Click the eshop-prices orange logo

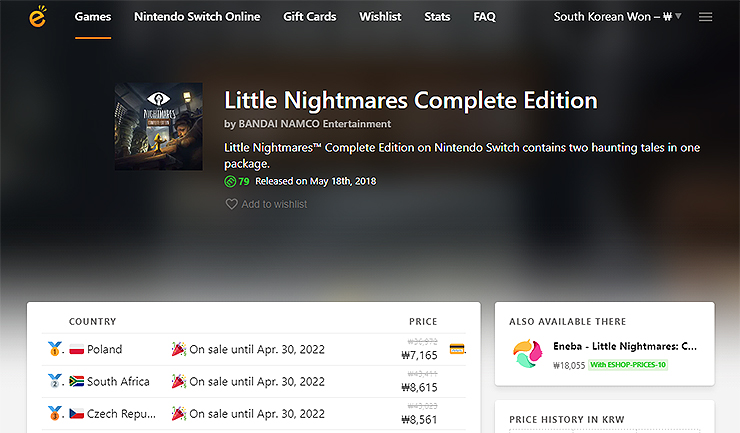[x=38, y=17]
